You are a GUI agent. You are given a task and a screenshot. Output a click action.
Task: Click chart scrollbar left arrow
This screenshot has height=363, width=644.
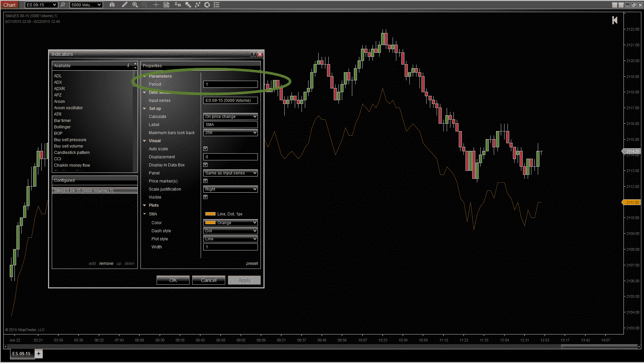(x=5, y=347)
